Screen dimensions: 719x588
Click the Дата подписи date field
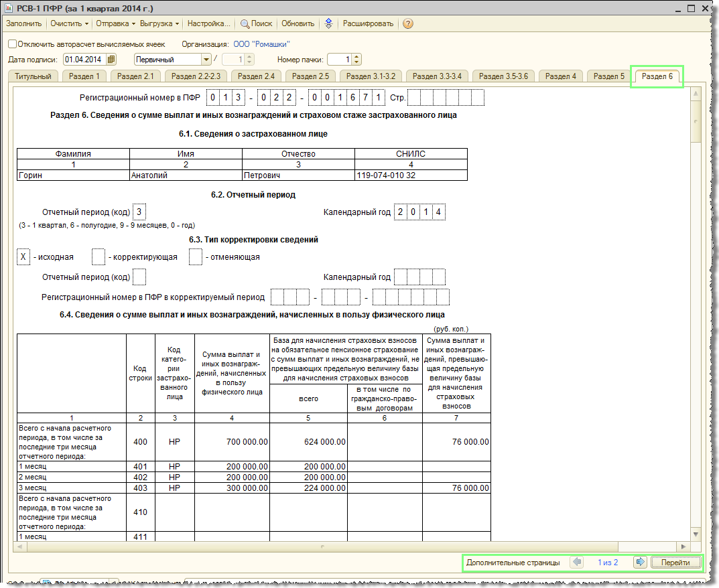pyautogui.click(x=84, y=60)
